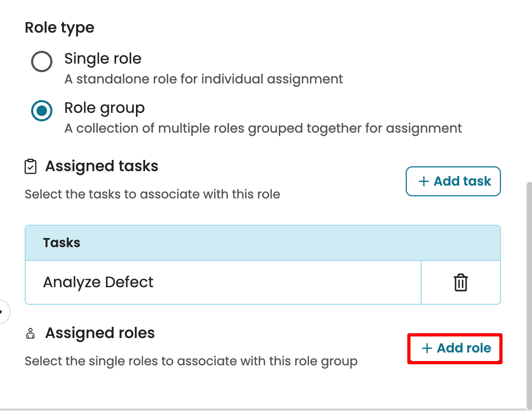Click the clipboard icon beside Assigned tasks
This screenshot has height=414, width=532.
pyautogui.click(x=31, y=166)
